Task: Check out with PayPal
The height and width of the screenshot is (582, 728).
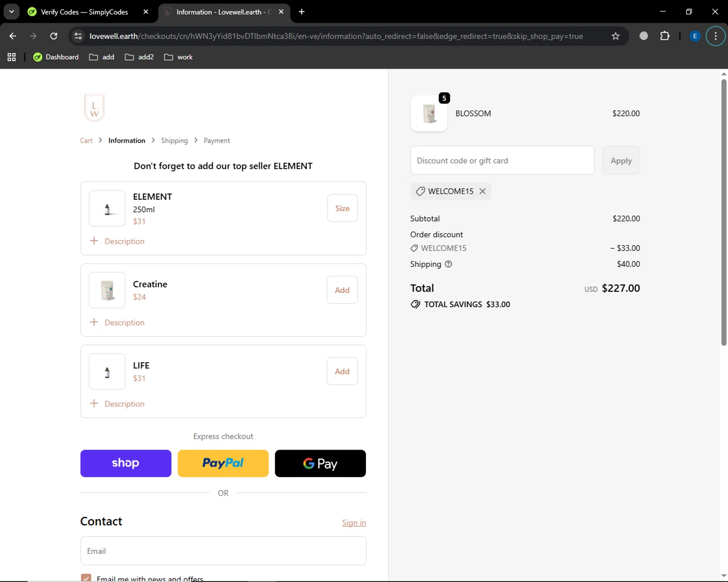Action: coord(223,463)
